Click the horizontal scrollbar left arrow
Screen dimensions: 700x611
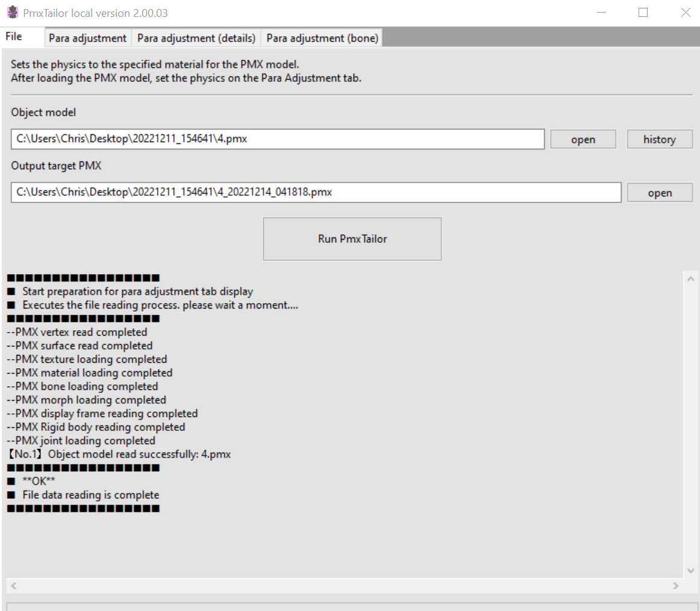click(x=13, y=585)
